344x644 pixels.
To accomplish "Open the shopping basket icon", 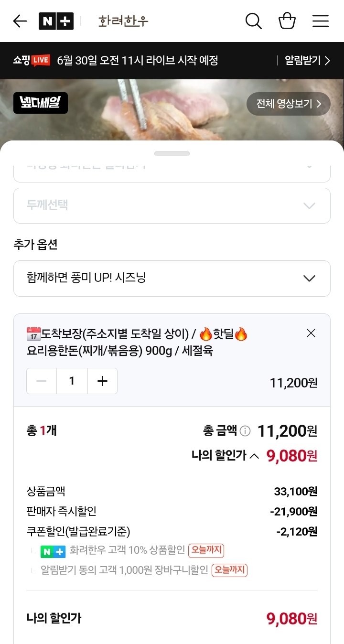I will tap(287, 21).
